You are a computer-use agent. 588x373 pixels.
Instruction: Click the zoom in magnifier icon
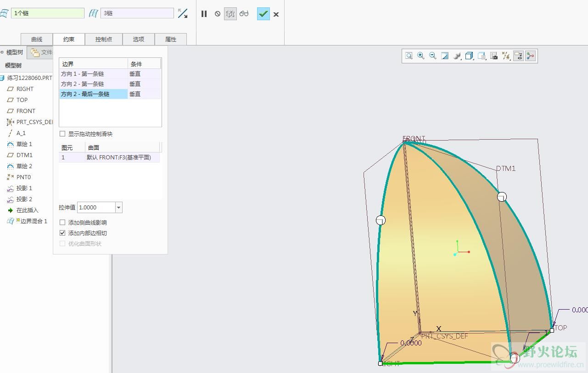(421, 56)
